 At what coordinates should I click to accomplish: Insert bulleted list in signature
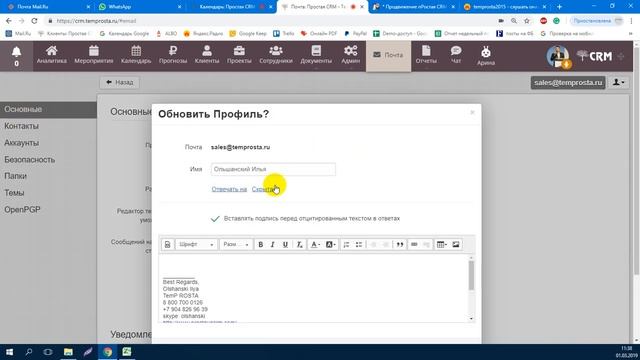359,244
